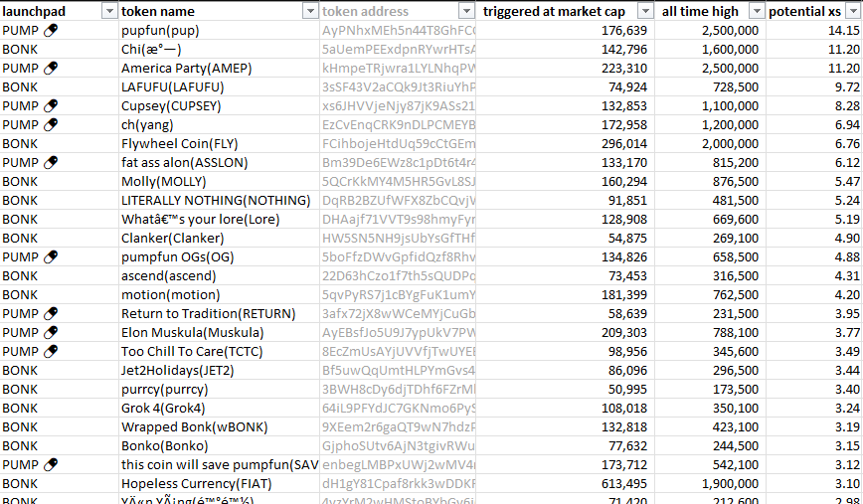Select the cell 'Wrapped Bonk(wBONK)'
Image resolution: width=863 pixels, height=504 pixels.
(219, 427)
